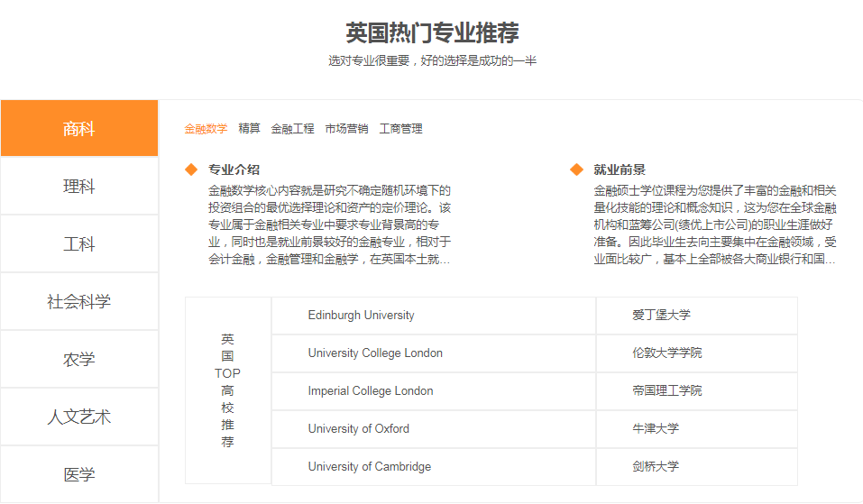This screenshot has height=504, width=863.
Task: Click the 爱丁堡大学 cell
Action: point(697,316)
